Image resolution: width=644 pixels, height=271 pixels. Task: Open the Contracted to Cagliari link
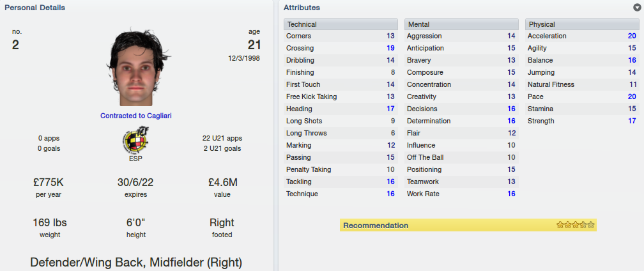coord(136,116)
